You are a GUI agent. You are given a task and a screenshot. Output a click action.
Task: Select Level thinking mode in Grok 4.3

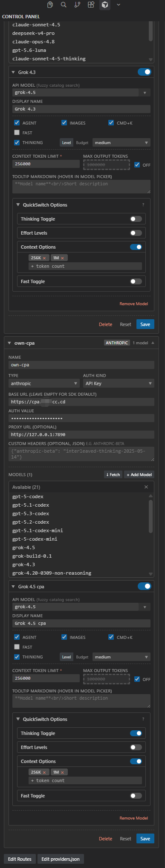coord(67,143)
